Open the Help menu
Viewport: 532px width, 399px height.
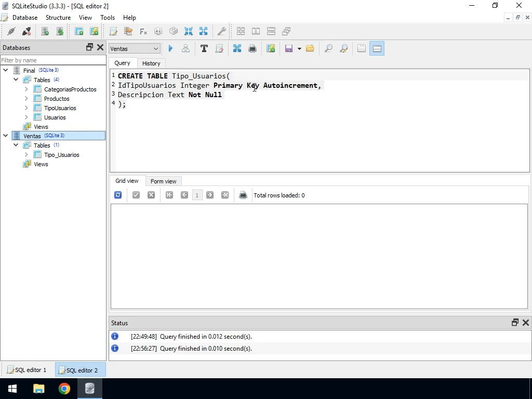coord(129,17)
